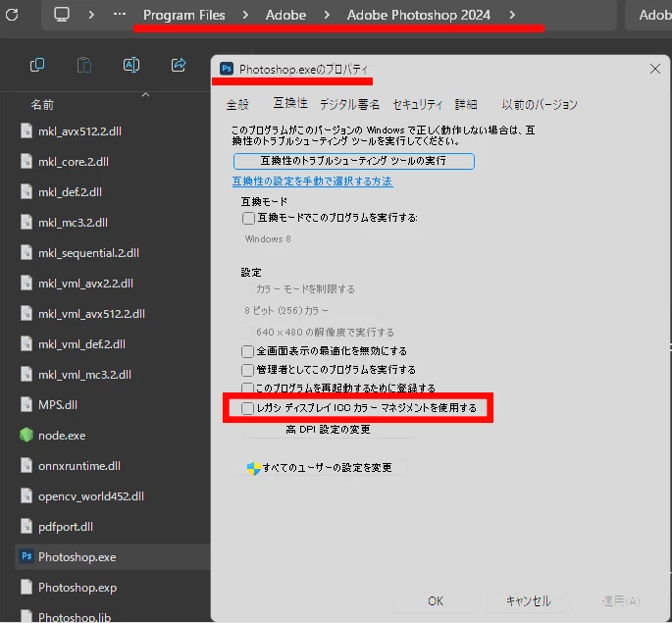Check run this program as administrator
This screenshot has width=672, height=623.
[x=247, y=370]
